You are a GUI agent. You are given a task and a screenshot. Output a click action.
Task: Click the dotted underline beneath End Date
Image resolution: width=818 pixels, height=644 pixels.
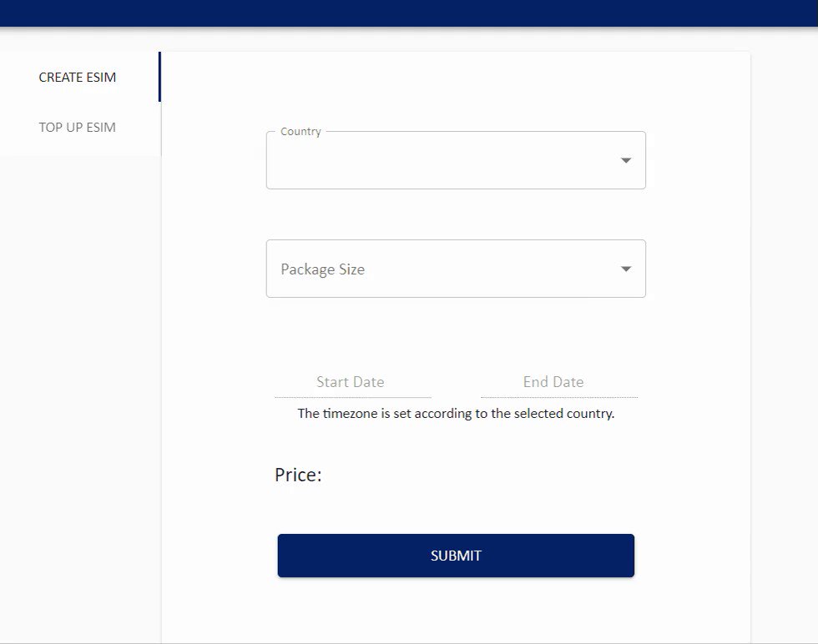pyautogui.click(x=558, y=397)
